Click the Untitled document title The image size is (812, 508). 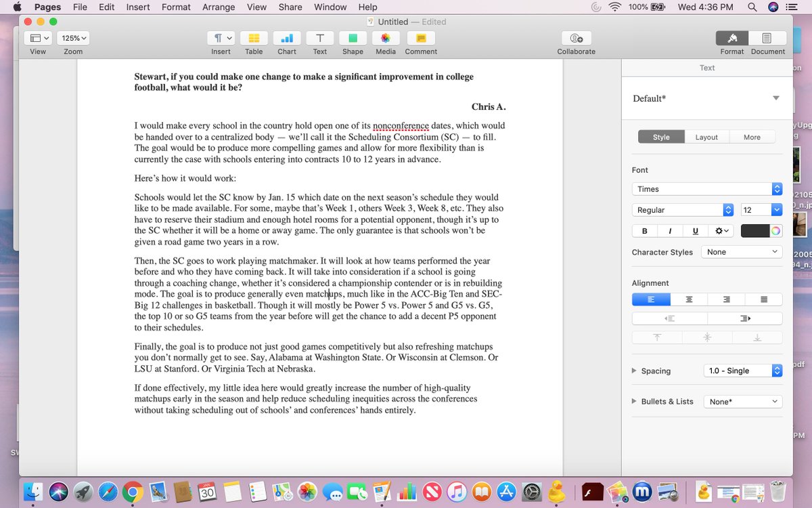click(392, 22)
